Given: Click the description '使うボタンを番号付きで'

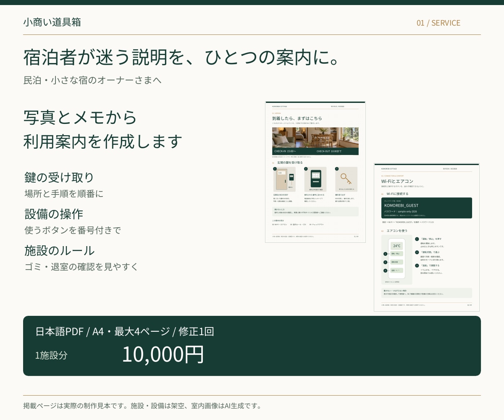Looking at the screenshot, I should 73,230.
